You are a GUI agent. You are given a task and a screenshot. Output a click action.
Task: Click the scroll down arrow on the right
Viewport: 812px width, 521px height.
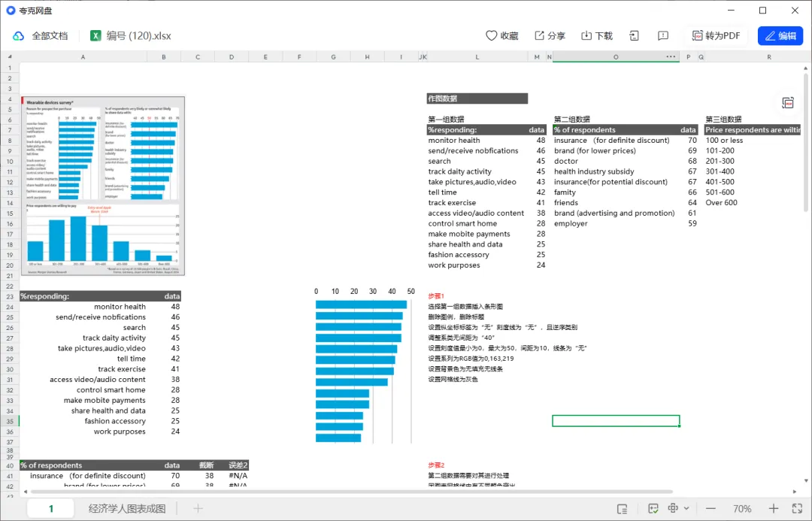click(x=805, y=480)
